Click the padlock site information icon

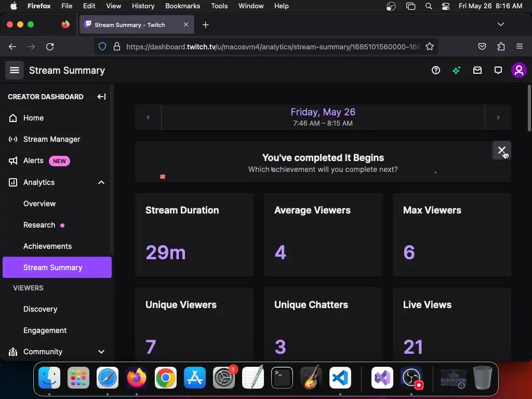117,46
